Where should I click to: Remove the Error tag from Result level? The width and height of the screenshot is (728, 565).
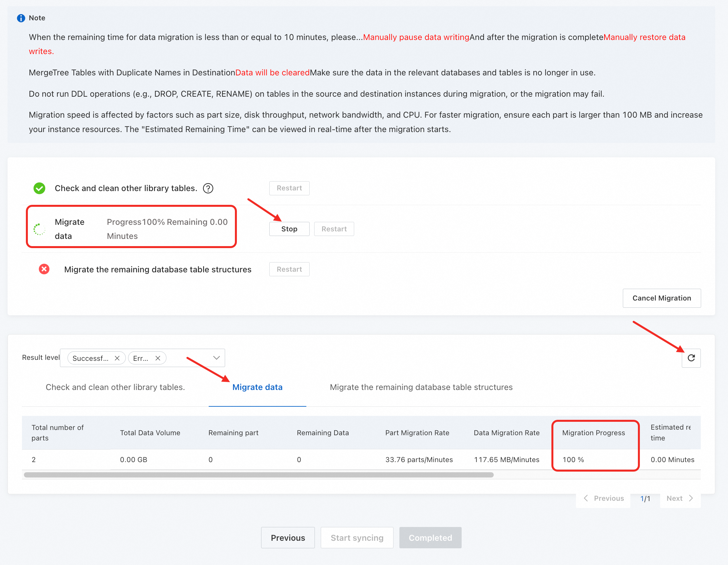click(158, 358)
